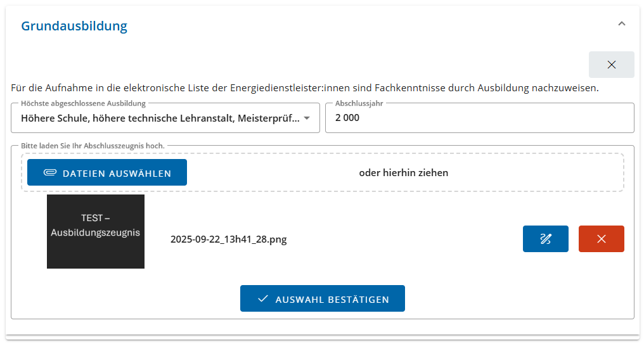This screenshot has height=344, width=644.
Task: Click the gray X button below the header
Action: (x=611, y=65)
